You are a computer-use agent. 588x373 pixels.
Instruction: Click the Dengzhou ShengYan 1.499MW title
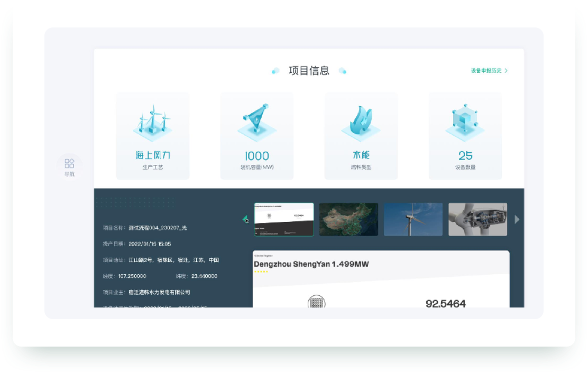click(311, 264)
